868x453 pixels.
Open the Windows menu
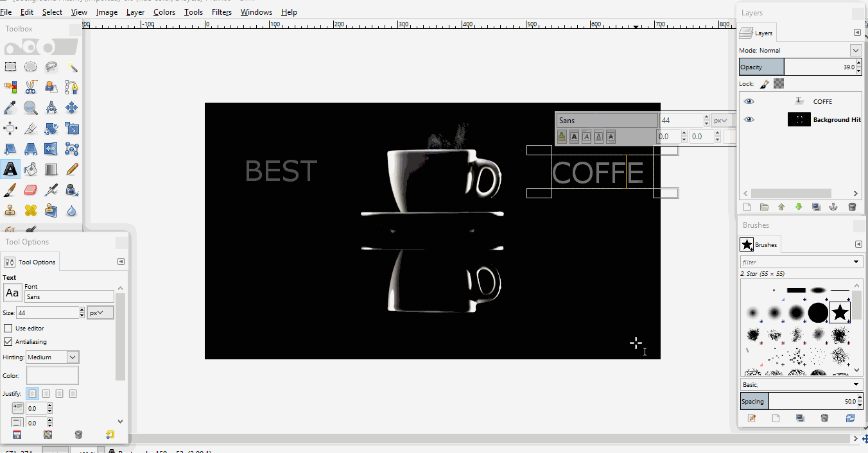tap(256, 12)
